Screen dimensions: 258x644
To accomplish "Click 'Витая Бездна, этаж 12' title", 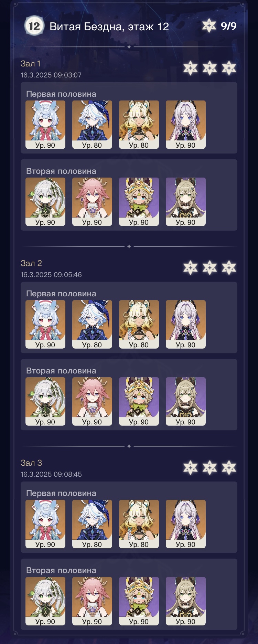I will click(109, 27).
